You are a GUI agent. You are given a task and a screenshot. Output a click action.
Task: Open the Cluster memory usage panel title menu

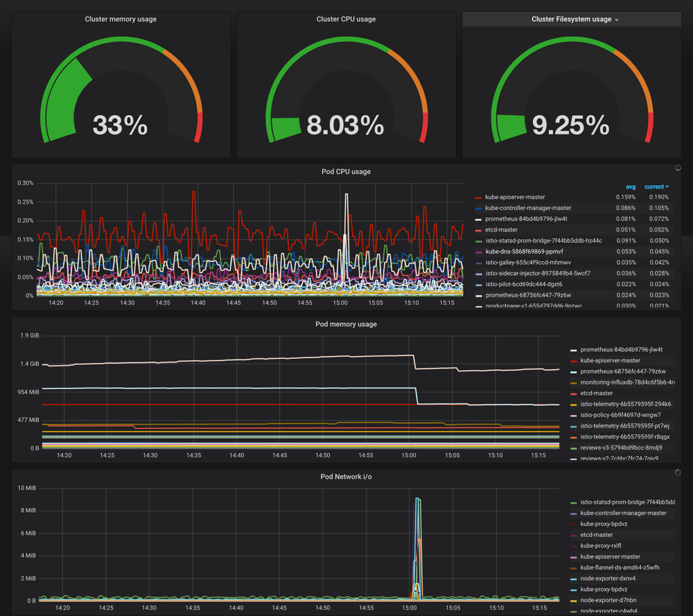(x=121, y=19)
